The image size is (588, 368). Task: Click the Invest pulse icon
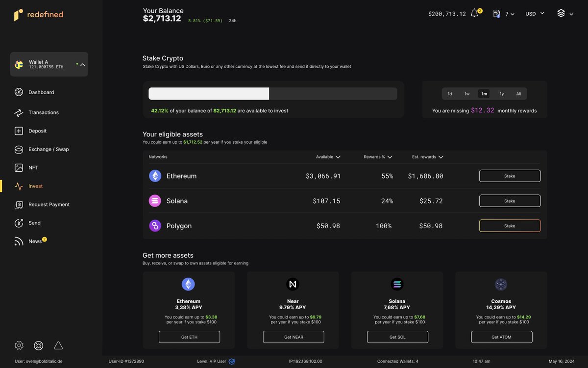[x=19, y=186]
